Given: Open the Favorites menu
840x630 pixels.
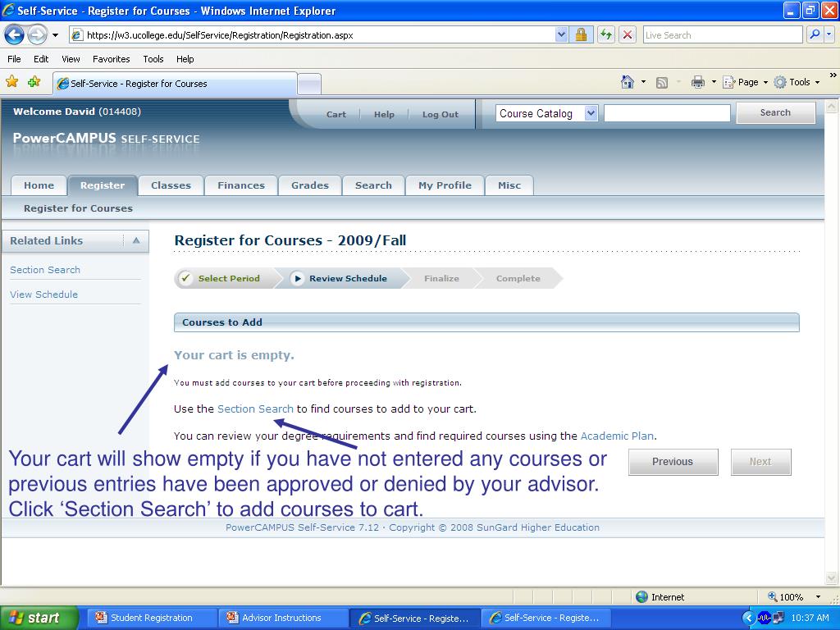Looking at the screenshot, I should pyautogui.click(x=112, y=59).
